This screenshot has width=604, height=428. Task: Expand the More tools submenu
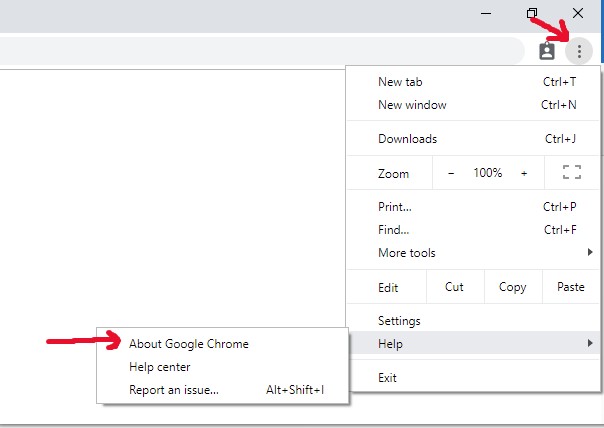tap(407, 253)
